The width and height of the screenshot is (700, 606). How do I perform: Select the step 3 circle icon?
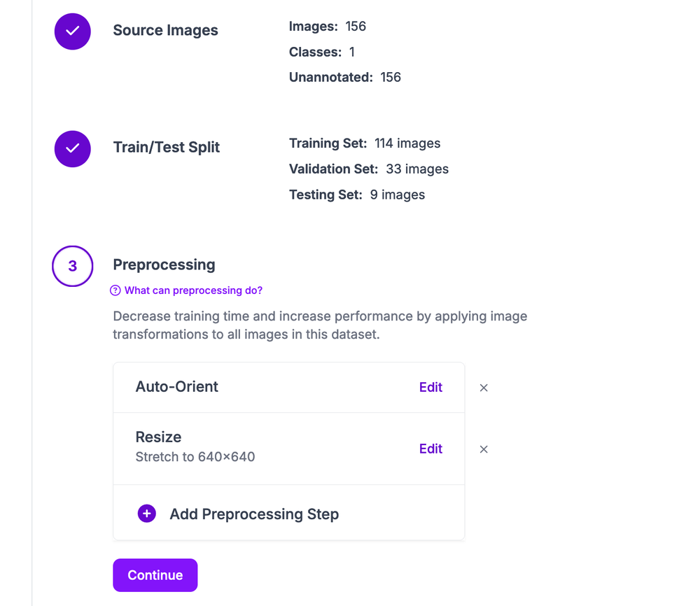pos(73,266)
